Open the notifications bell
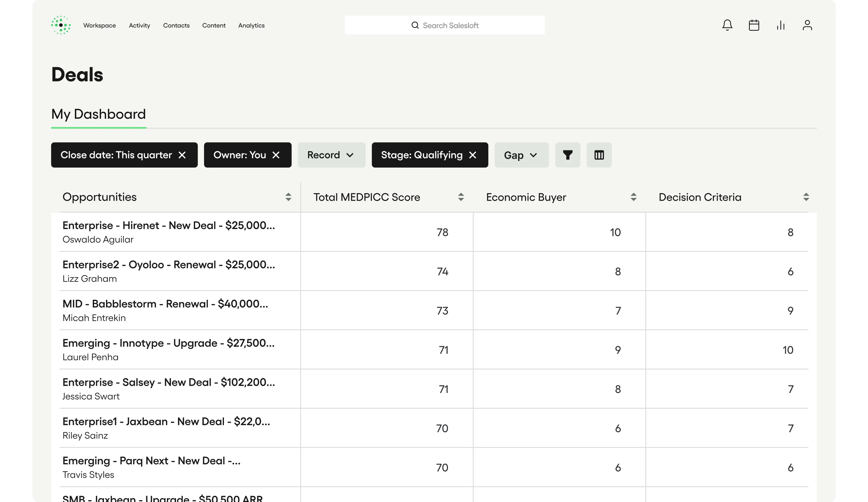The height and width of the screenshot is (502, 868). click(x=727, y=25)
